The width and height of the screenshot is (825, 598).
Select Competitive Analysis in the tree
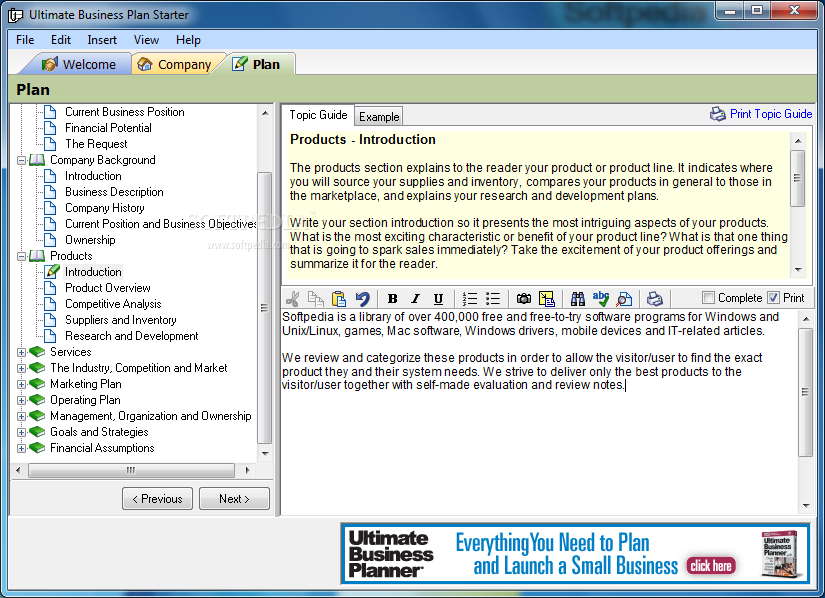[113, 304]
